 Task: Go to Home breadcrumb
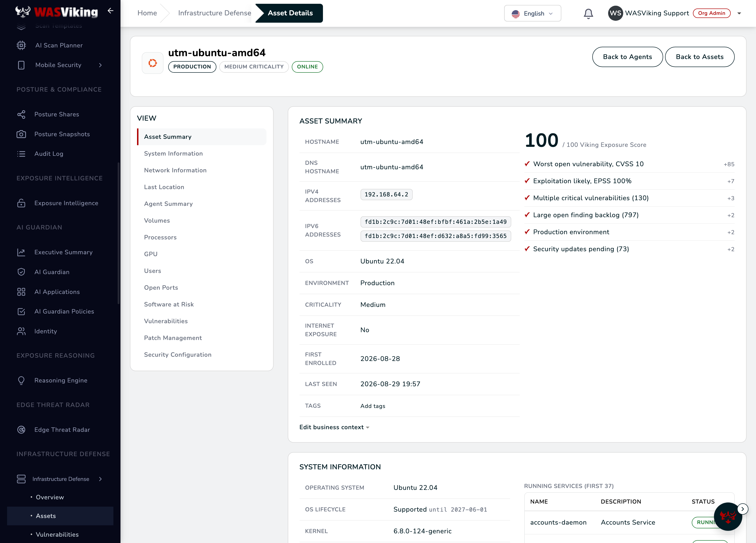[x=147, y=13]
